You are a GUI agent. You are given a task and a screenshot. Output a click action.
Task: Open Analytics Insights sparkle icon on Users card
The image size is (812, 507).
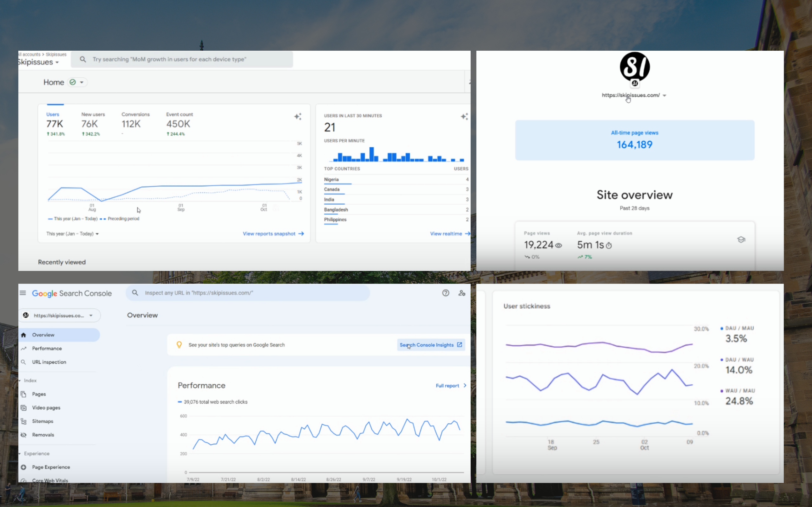(x=298, y=116)
